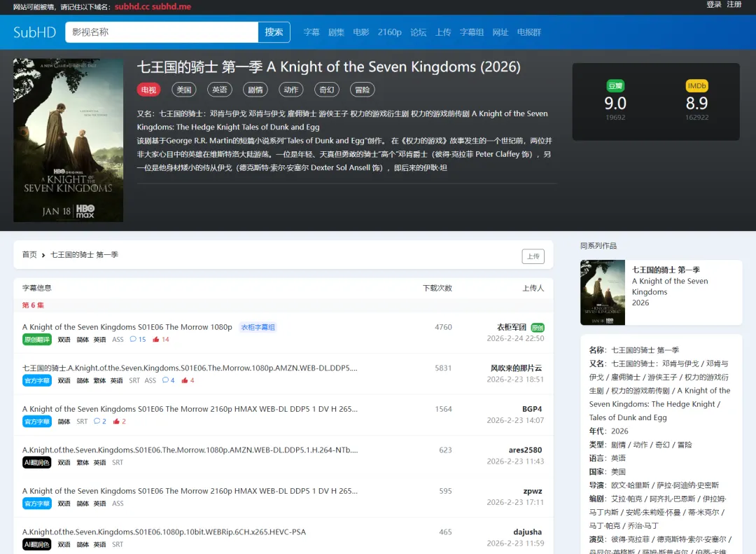Click the subhd.cc domain text
756x554 pixels.
132,7
